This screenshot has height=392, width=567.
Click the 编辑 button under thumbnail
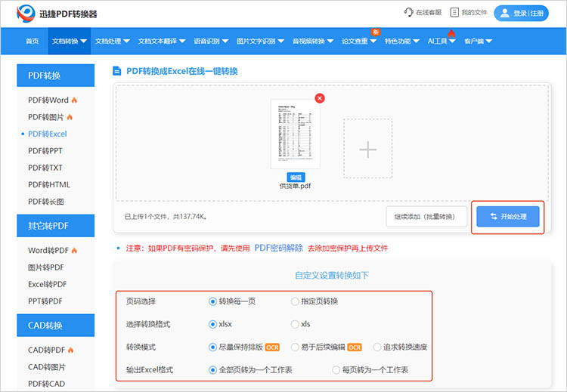pos(296,177)
